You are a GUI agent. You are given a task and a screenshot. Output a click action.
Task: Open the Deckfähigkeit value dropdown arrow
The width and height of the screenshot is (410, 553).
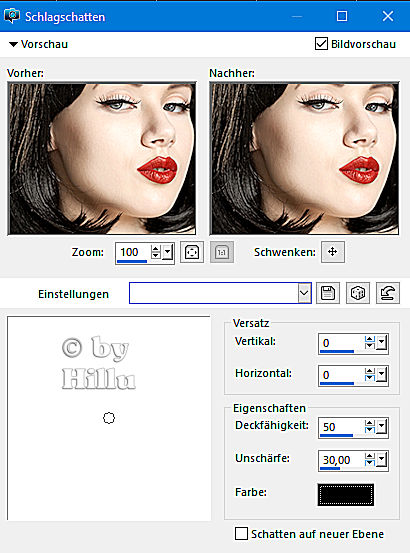tap(382, 426)
